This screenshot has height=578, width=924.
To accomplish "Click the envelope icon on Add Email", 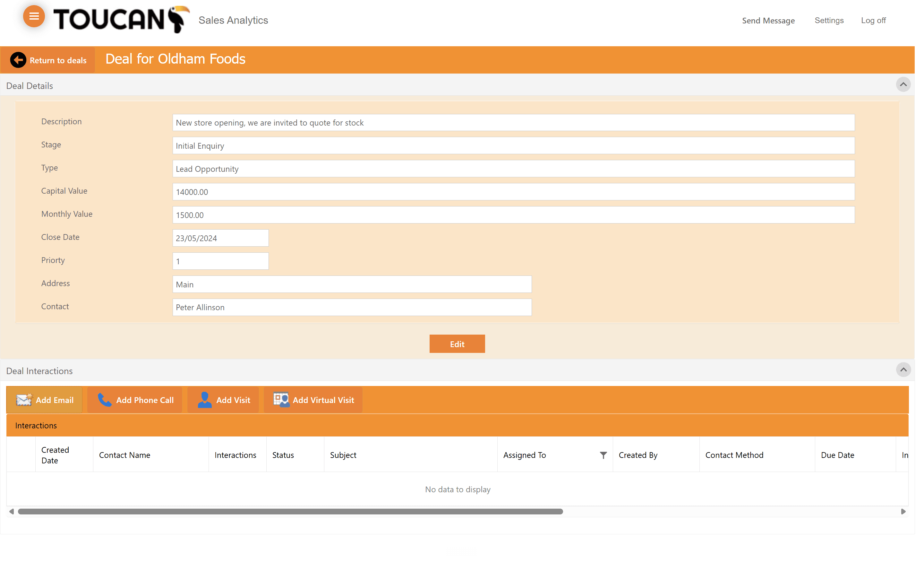I will click(x=24, y=400).
